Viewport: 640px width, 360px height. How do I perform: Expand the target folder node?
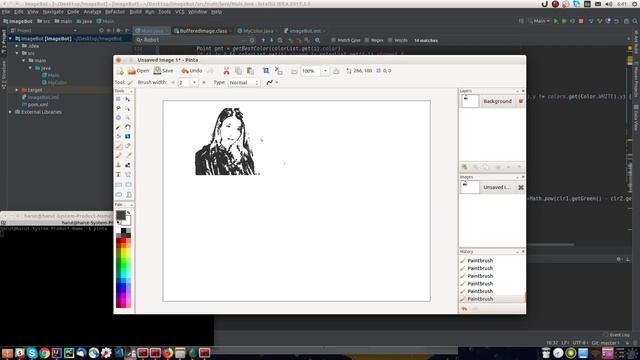(17, 90)
